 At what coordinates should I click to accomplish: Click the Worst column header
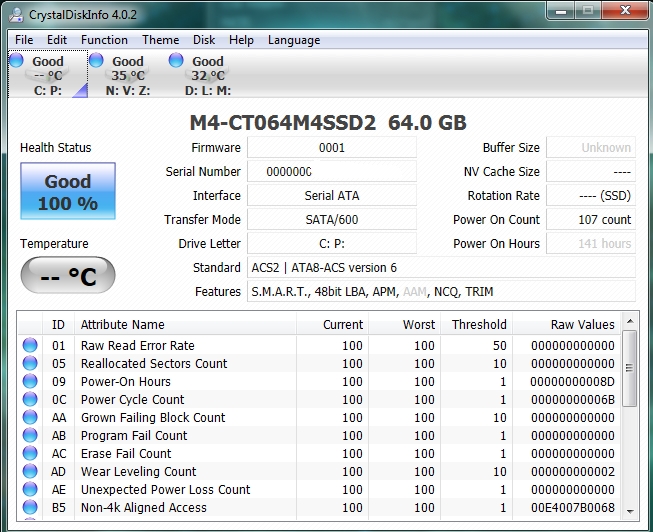[404, 325]
